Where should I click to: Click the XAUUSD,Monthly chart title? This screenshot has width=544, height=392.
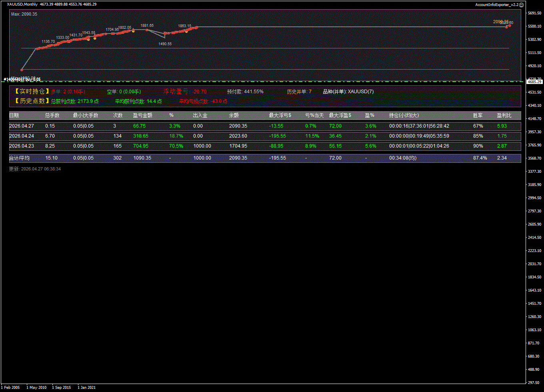click(22, 4)
